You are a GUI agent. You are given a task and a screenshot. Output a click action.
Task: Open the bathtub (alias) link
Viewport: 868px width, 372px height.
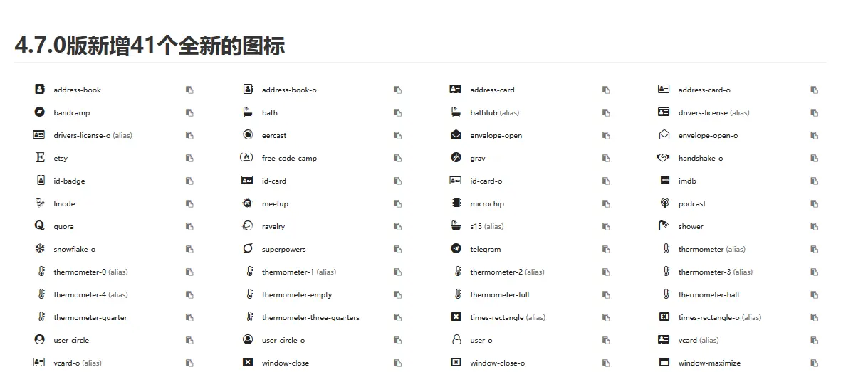495,112
